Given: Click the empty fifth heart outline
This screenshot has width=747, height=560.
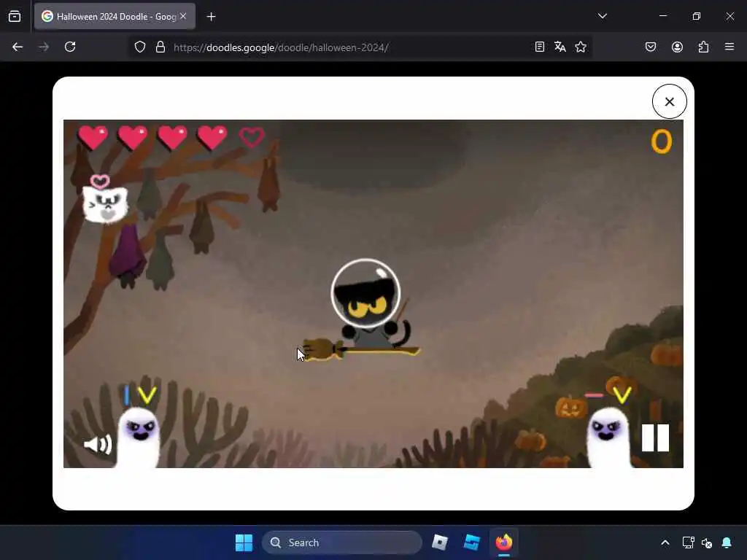Looking at the screenshot, I should click(x=252, y=137).
